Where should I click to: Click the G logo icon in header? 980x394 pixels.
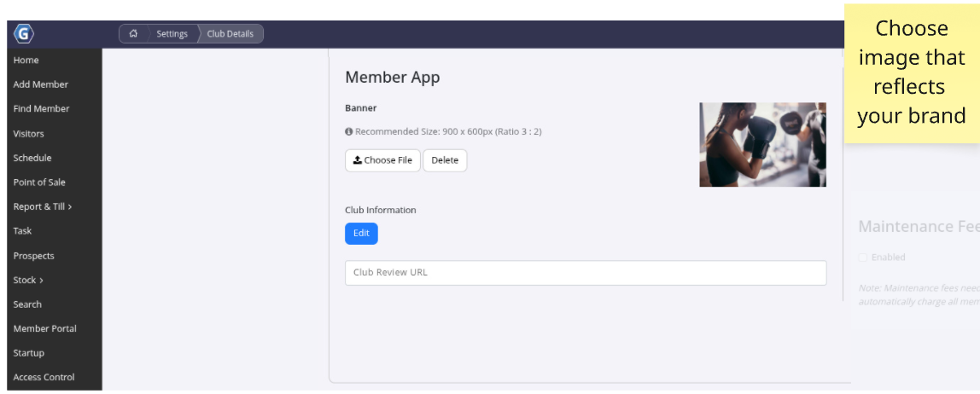tap(24, 34)
